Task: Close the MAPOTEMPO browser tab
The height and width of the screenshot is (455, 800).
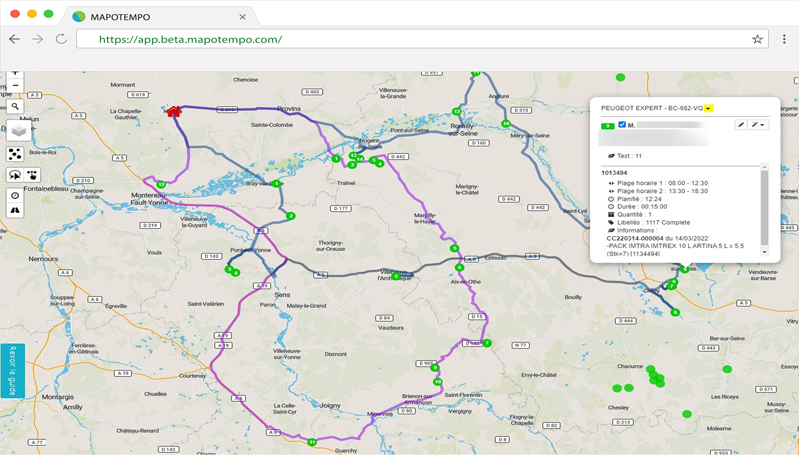Action: coord(243,17)
